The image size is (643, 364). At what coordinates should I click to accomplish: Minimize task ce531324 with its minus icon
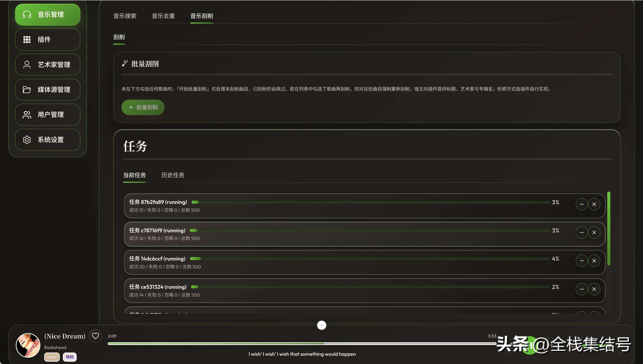(582, 289)
